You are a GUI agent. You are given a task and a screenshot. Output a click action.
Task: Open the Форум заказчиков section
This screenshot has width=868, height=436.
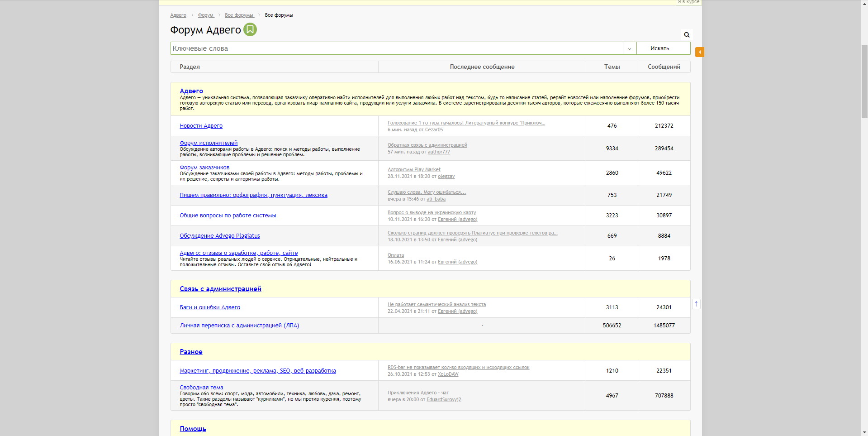tap(204, 168)
